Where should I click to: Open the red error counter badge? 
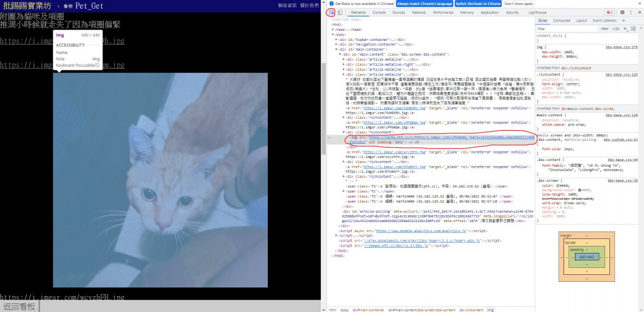pos(610,13)
